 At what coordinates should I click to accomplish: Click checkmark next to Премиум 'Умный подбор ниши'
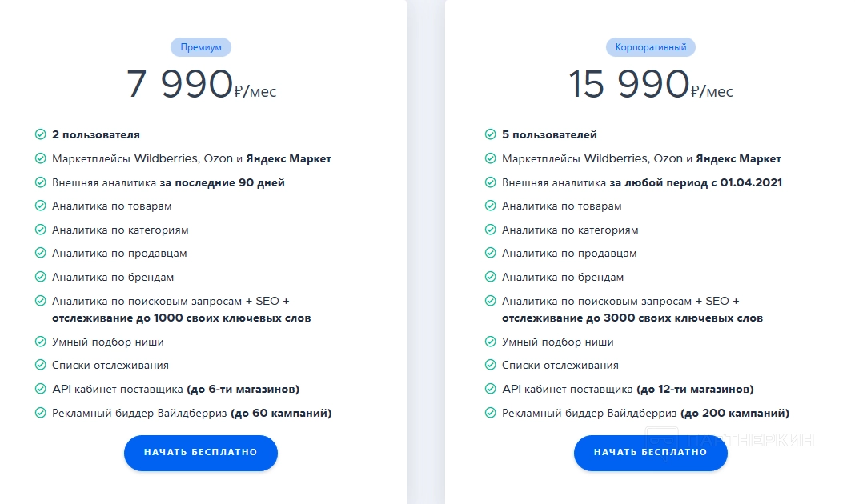[x=40, y=342]
